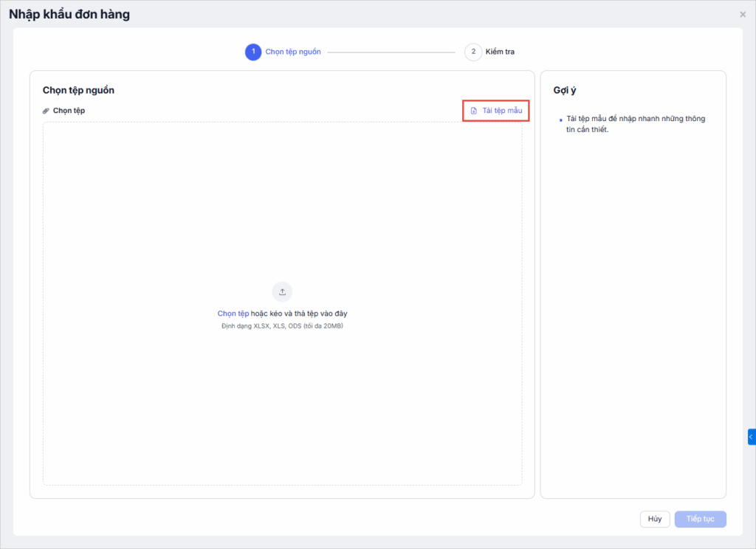Click the Định dạng XLSX, XLS, ODS text
The width and height of the screenshot is (756, 549).
[x=282, y=325]
